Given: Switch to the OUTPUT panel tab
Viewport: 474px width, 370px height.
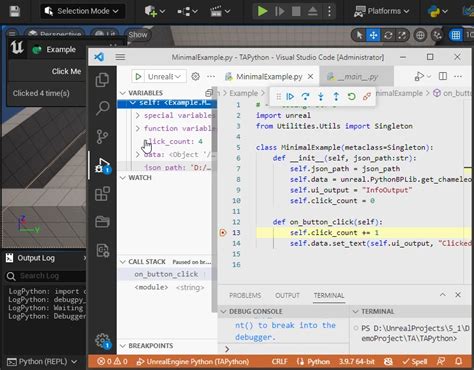Looking at the screenshot, I should [x=287, y=295].
